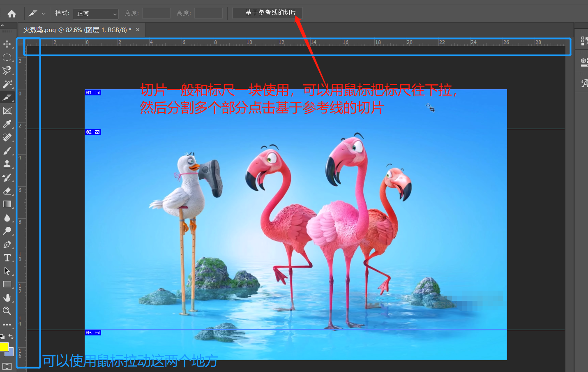Viewport: 588px width, 372px height.
Task: Select the Frame tool
Action: (x=7, y=111)
